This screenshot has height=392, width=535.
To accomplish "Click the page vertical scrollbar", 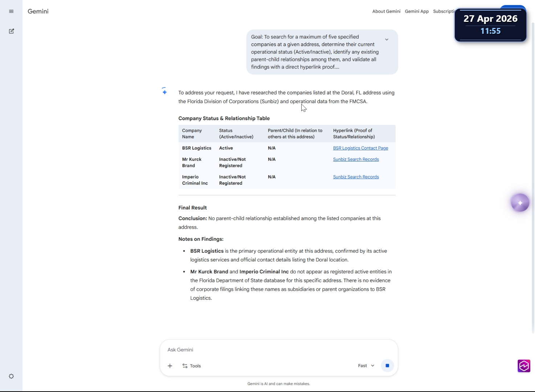I will click(533, 178).
